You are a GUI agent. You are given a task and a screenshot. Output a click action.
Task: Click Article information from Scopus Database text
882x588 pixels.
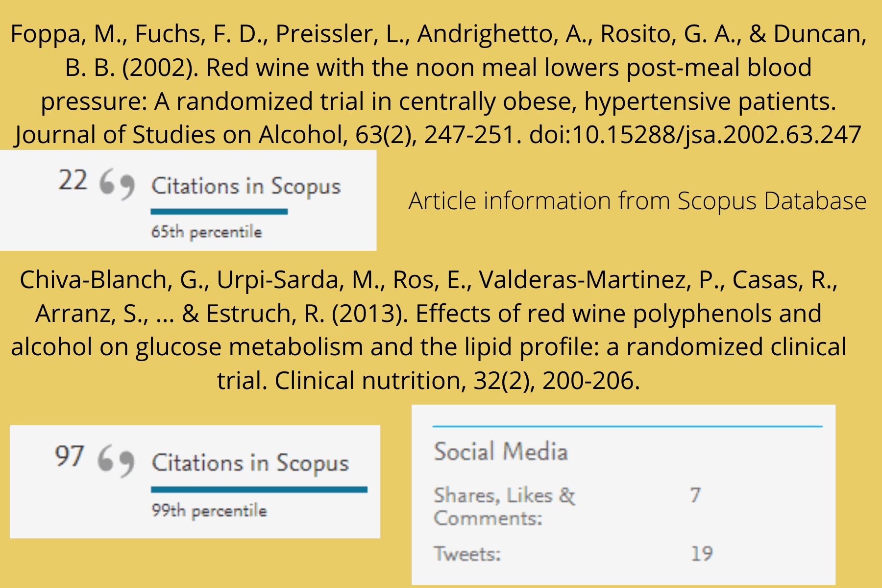[x=637, y=201]
